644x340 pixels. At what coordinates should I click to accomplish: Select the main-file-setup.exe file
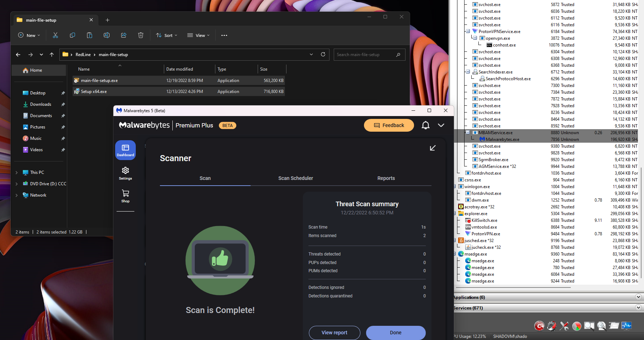pos(179,81)
